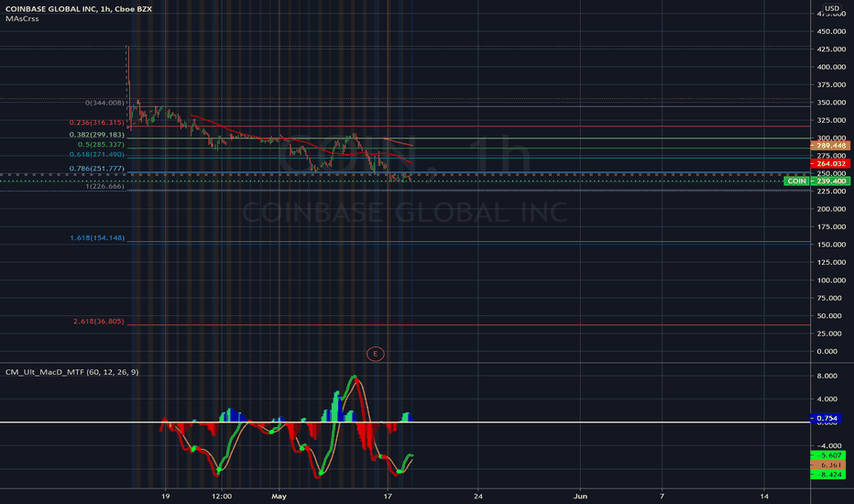Viewport: 854px width, 504px height.
Task: Click the MACD value label -8.424
Action: pyautogui.click(x=828, y=475)
